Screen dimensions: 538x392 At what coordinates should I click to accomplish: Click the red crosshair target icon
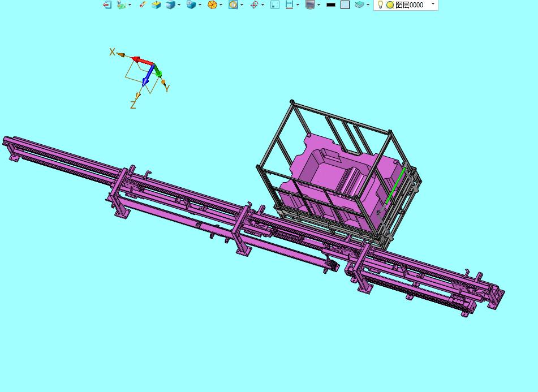click(x=254, y=5)
